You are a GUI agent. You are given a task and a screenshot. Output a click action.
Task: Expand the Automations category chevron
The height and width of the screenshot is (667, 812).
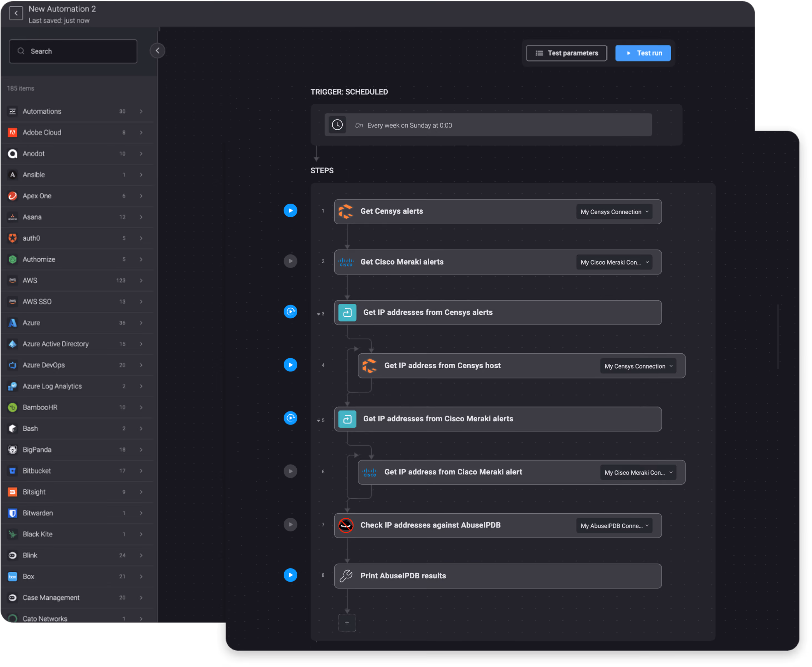click(141, 111)
